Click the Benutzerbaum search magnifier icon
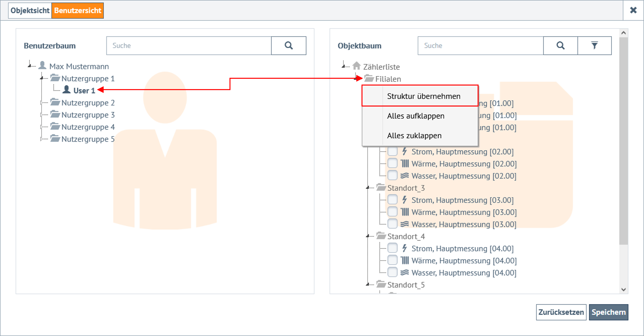Viewport: 644px width, 336px height. 288,46
